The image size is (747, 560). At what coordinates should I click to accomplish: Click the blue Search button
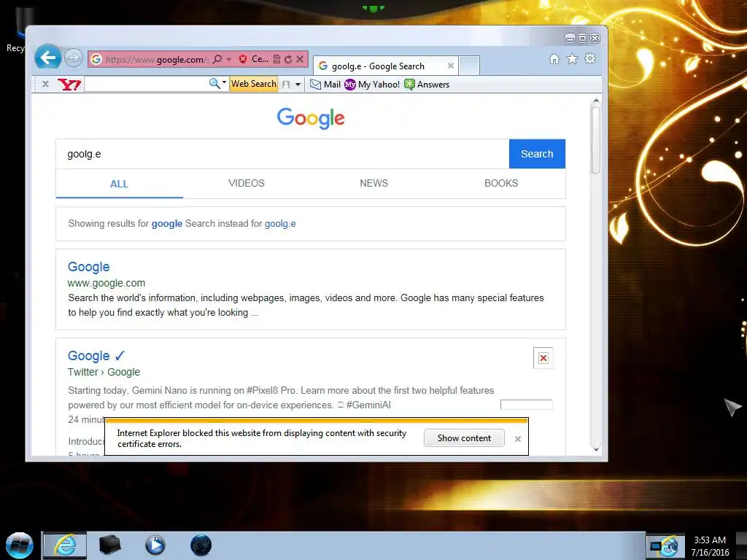(x=537, y=154)
